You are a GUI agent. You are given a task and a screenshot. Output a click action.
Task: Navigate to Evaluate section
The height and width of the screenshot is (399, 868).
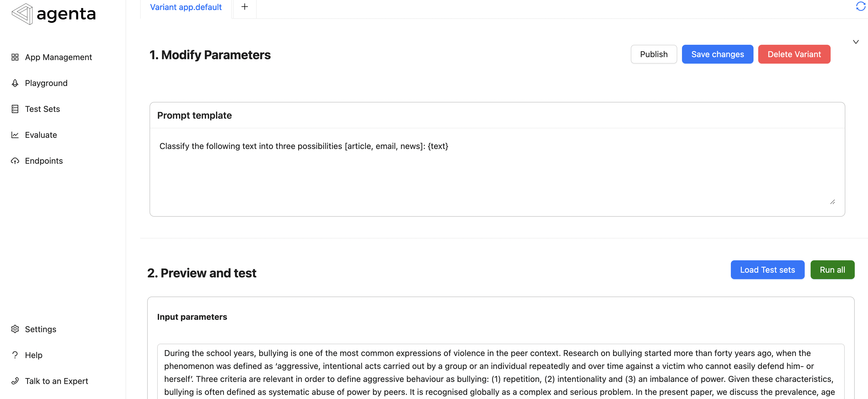pyautogui.click(x=41, y=135)
